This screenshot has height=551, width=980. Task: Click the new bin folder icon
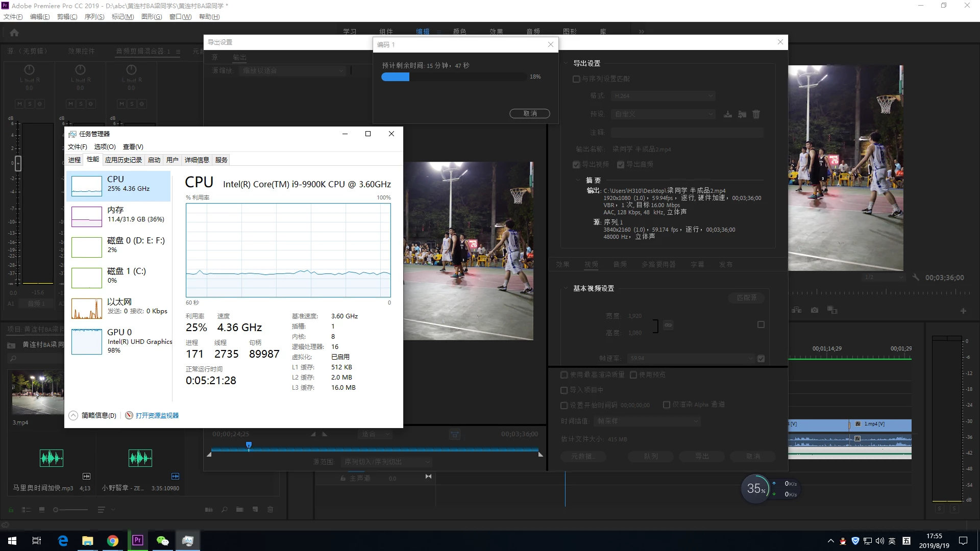coord(239,509)
